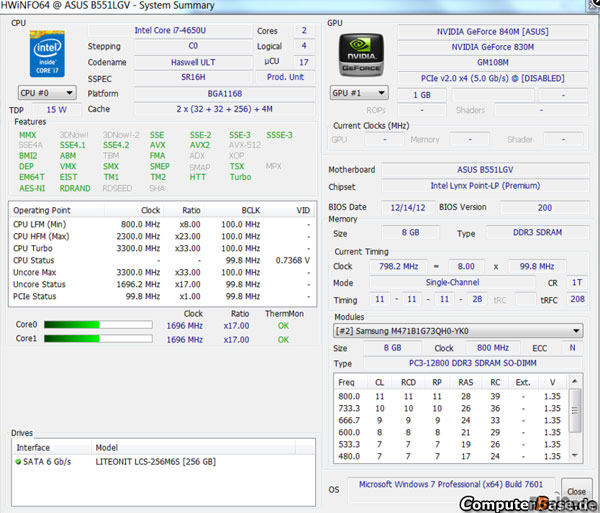The height and width of the screenshot is (513, 600).
Task: Click the green SATA drive status indicator
Action: 18,462
